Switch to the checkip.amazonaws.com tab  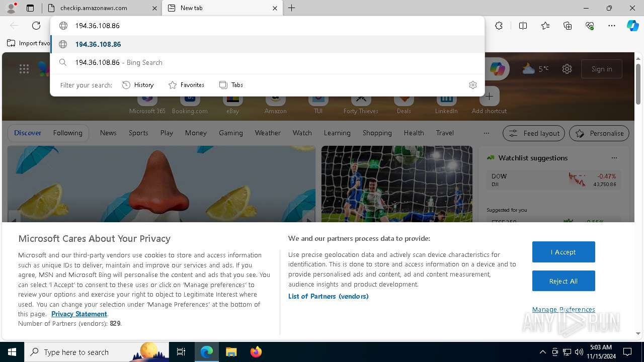[x=102, y=8]
